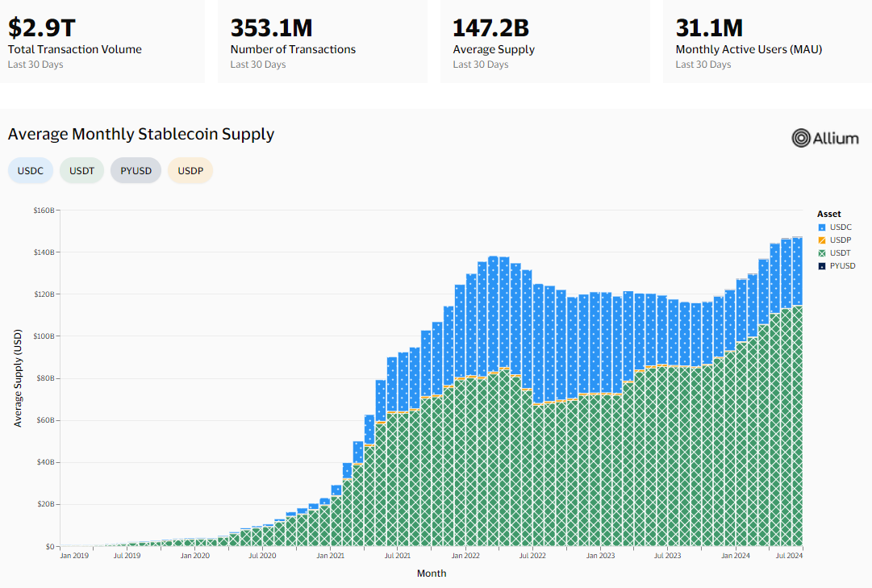Click the USDC blue legend swatch
Image resolution: width=872 pixels, height=588 pixels.
coord(821,227)
